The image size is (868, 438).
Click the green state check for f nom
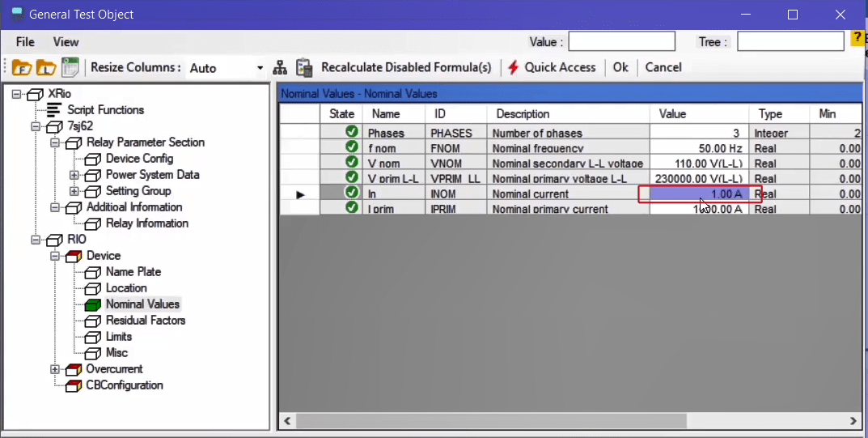coord(352,147)
